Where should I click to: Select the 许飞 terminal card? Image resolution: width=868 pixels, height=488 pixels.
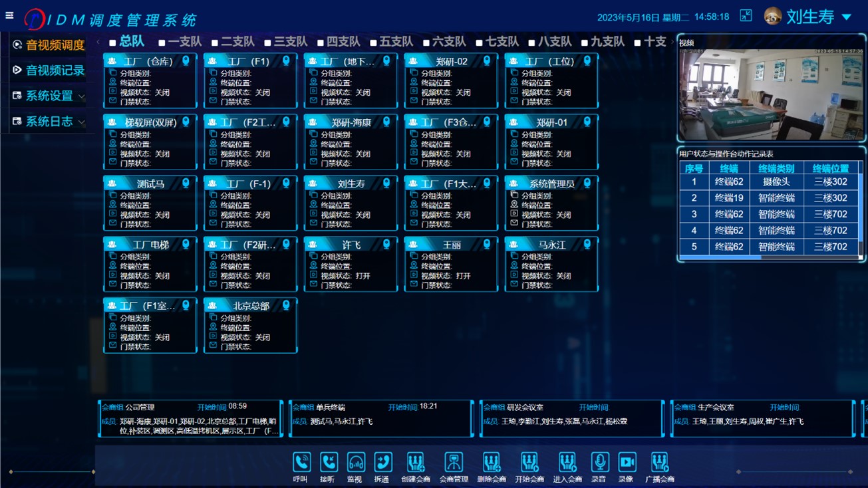pos(351,264)
